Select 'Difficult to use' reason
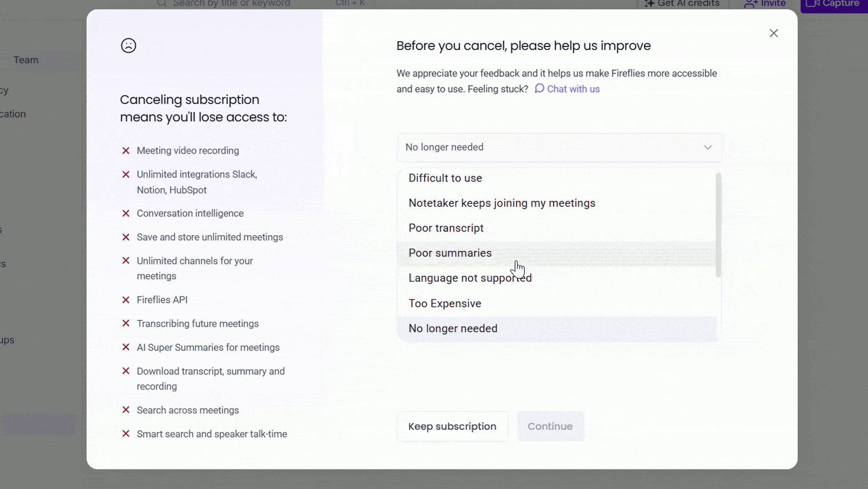The height and width of the screenshot is (489, 868). (x=557, y=178)
